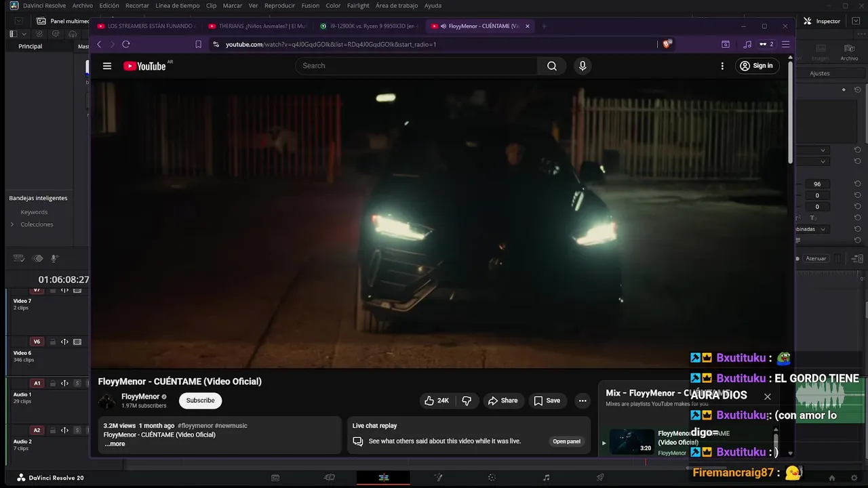This screenshot has width=868, height=488.
Task: Activate voice search microphone on YouTube
Action: point(582,66)
